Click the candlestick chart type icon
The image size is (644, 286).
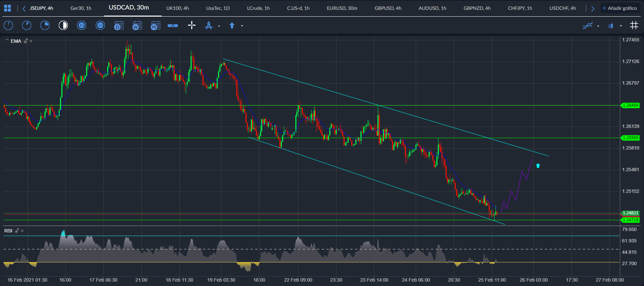pos(611,25)
